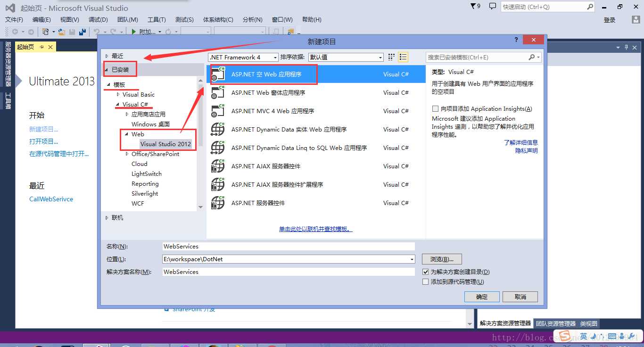The width and height of the screenshot is (644, 347).
Task: Click the Navigate Forward toolbar icon
Action: pos(31,32)
